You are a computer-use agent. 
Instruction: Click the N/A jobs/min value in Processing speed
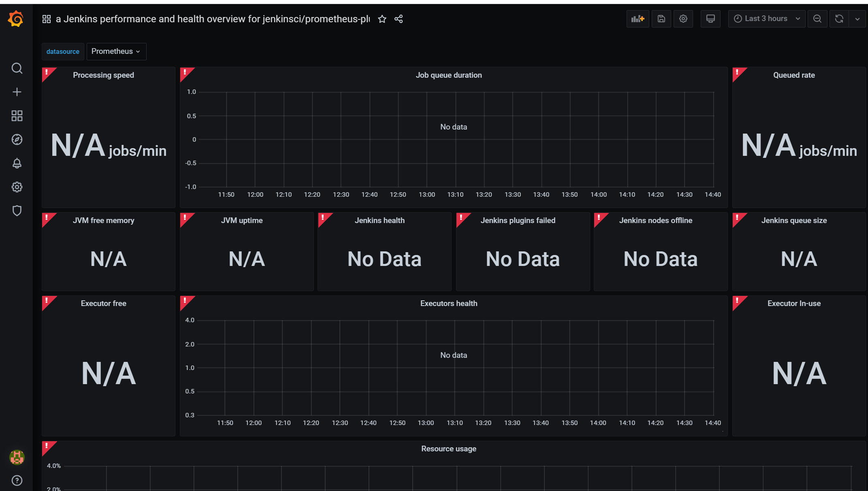tap(109, 146)
